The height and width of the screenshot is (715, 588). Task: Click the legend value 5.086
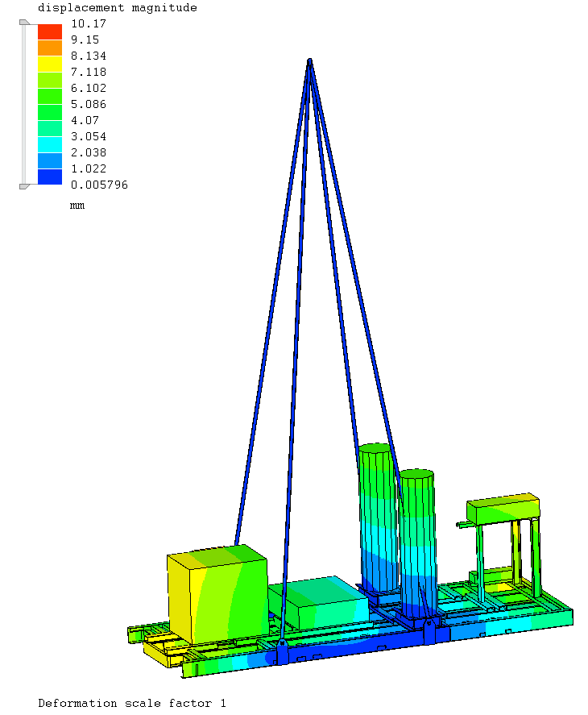89,105
